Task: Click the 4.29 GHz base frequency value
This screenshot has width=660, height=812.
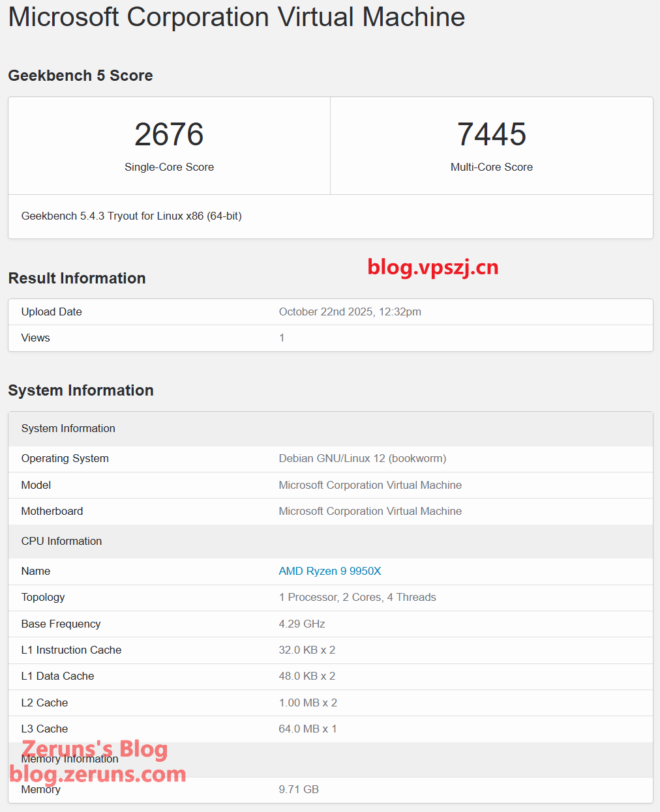Action: pos(301,624)
